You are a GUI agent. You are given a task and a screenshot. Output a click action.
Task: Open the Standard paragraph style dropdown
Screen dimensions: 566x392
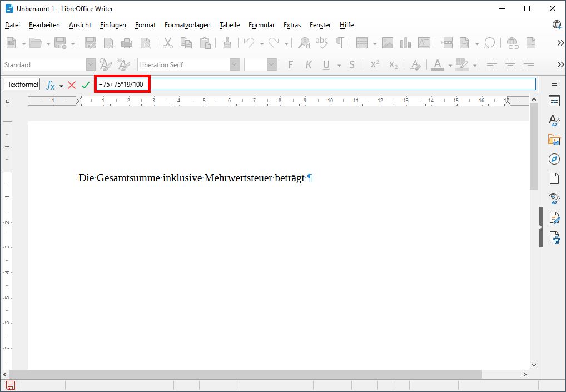90,64
